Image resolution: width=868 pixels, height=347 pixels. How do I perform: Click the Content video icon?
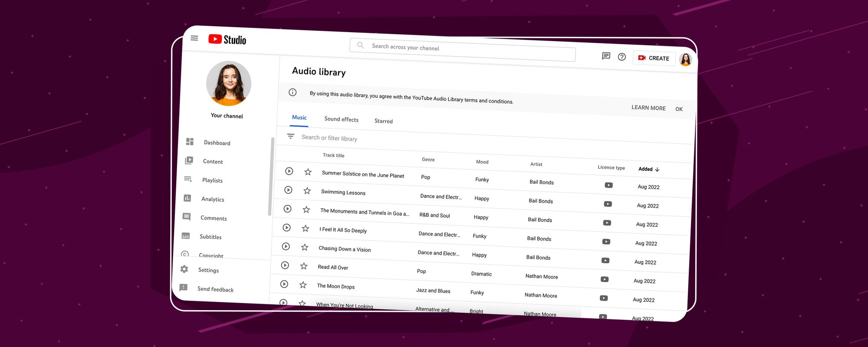pyautogui.click(x=189, y=160)
